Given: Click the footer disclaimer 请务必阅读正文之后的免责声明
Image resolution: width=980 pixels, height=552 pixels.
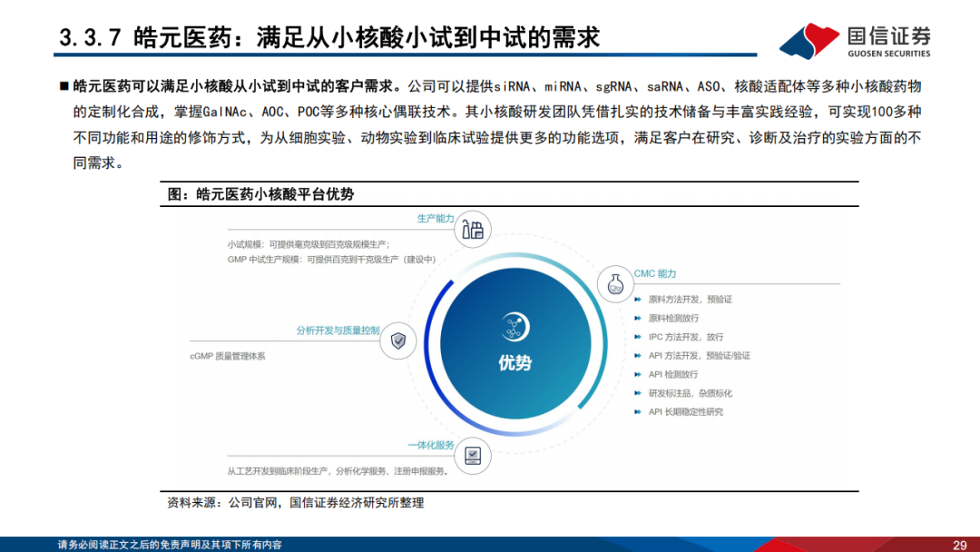Looking at the screenshot, I should [170, 545].
